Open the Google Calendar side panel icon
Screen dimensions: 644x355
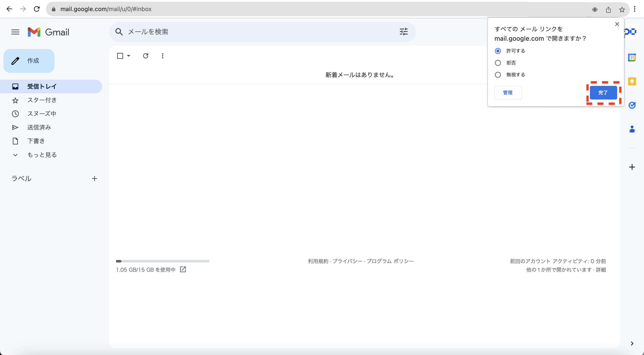pyautogui.click(x=632, y=58)
